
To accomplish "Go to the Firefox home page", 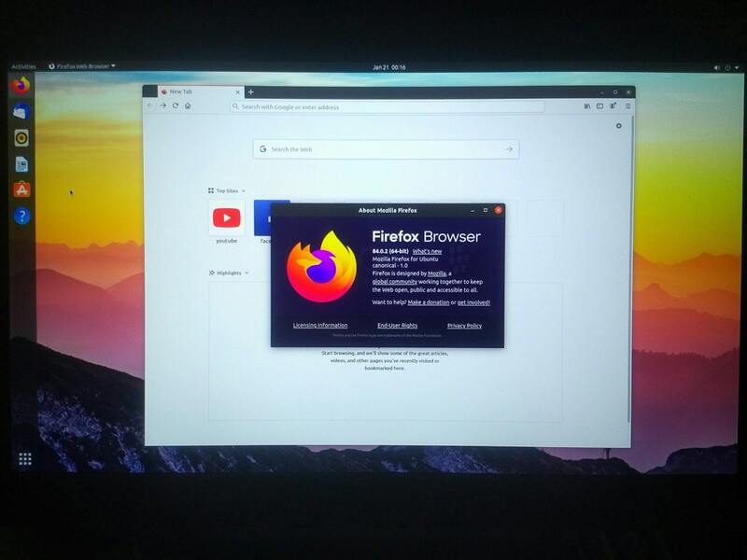I will coord(189,105).
